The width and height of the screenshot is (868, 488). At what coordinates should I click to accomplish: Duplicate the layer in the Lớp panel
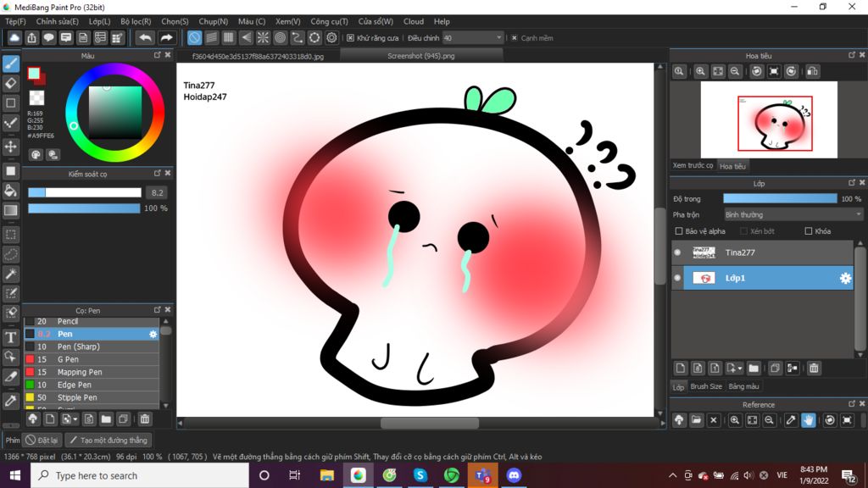point(775,368)
